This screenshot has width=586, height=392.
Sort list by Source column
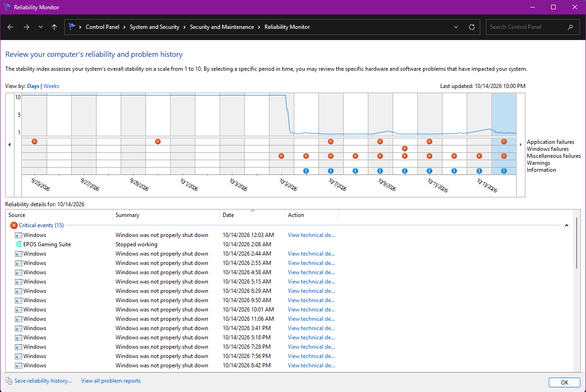[x=59, y=215]
